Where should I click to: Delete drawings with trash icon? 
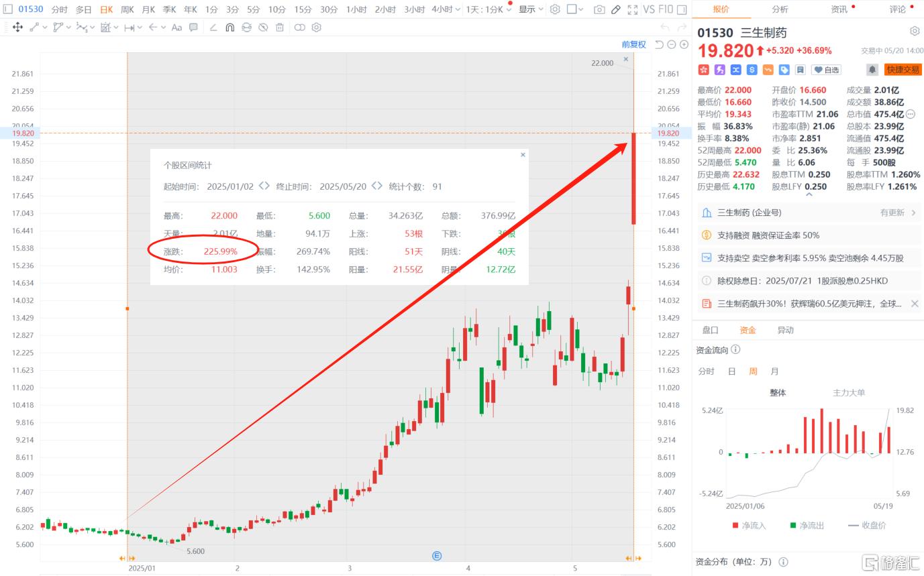[x=280, y=27]
